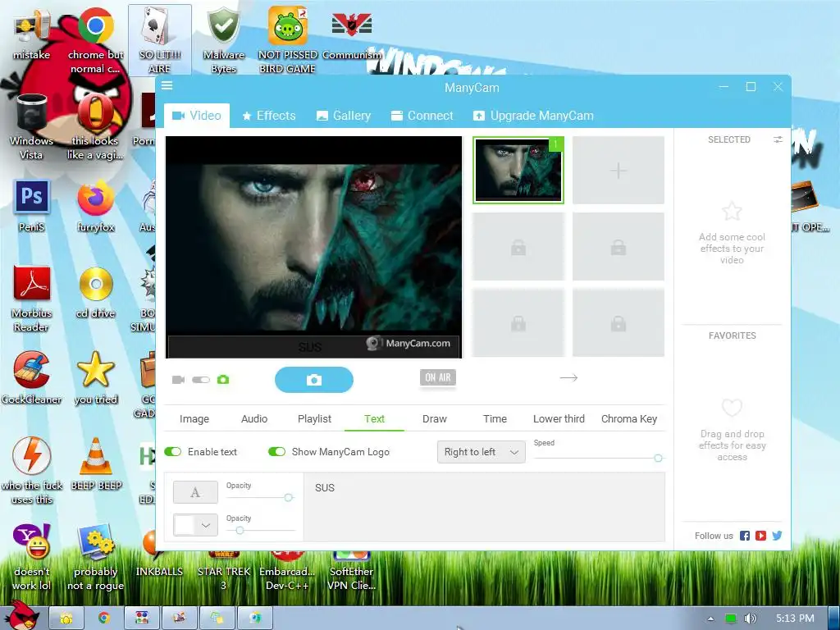Viewport: 840px width, 630px height.
Task: Open the font settings A button
Action: tap(195, 492)
